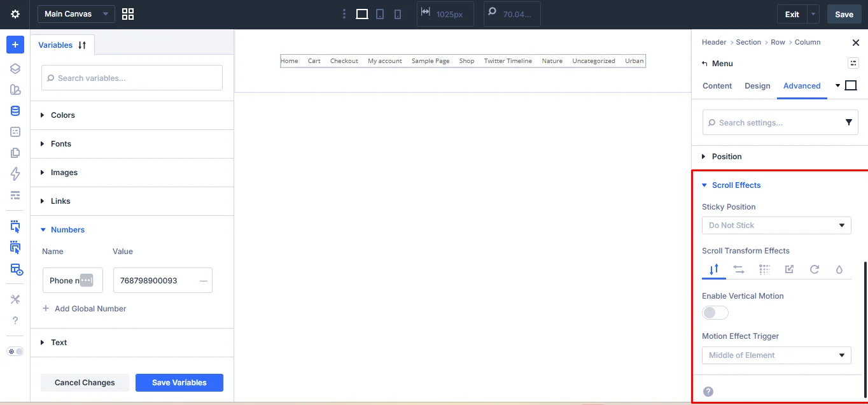Click the dots icon in Phone name field

pos(87,280)
